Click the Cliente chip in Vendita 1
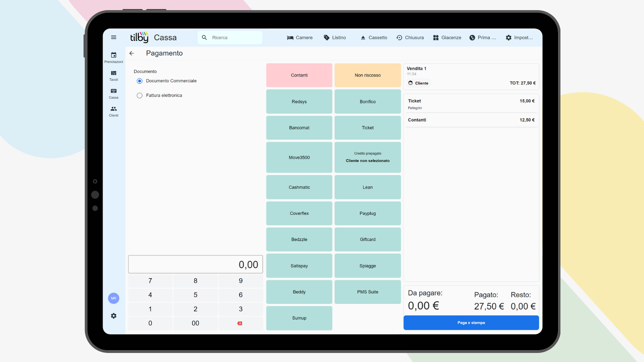The image size is (644, 362). click(418, 83)
